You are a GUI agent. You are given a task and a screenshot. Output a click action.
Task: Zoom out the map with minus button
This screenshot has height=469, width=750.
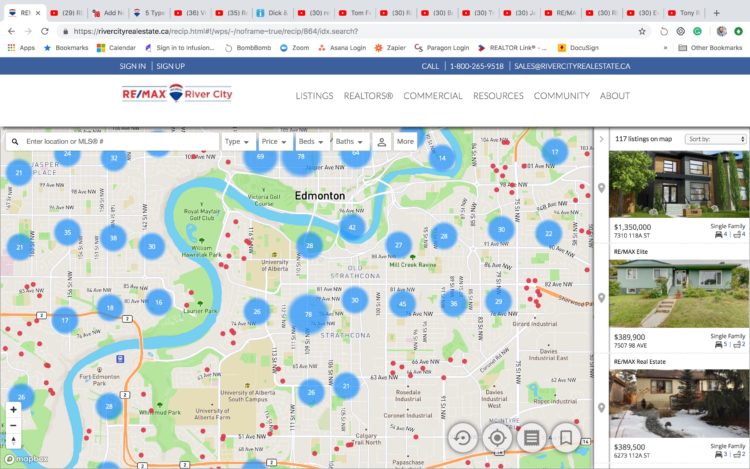click(13, 425)
